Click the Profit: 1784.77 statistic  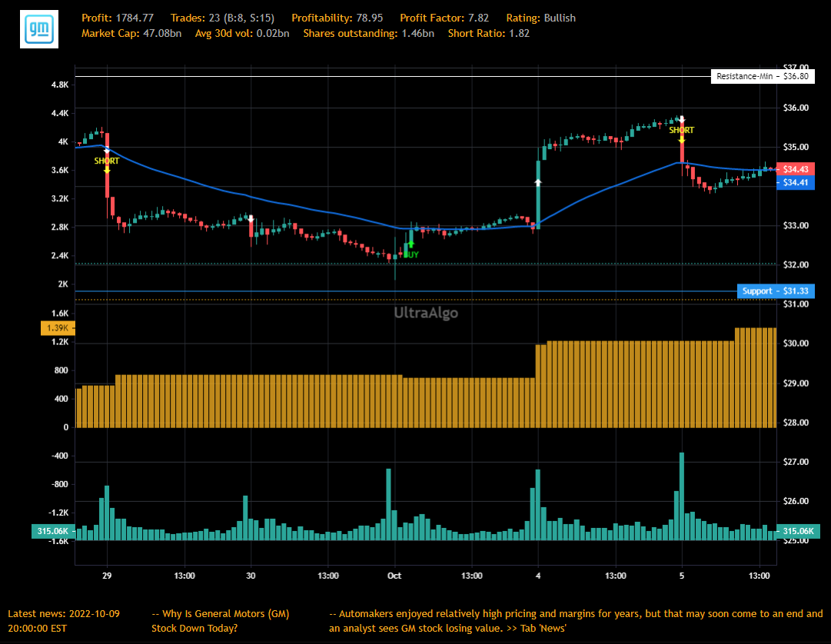coord(118,18)
